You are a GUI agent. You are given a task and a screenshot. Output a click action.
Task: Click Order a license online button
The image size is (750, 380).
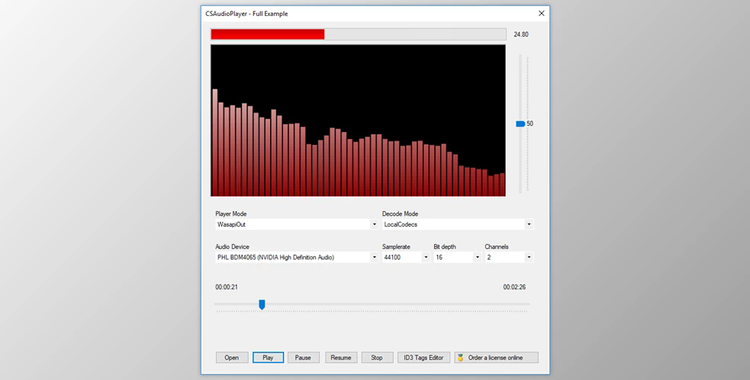[x=496, y=358]
